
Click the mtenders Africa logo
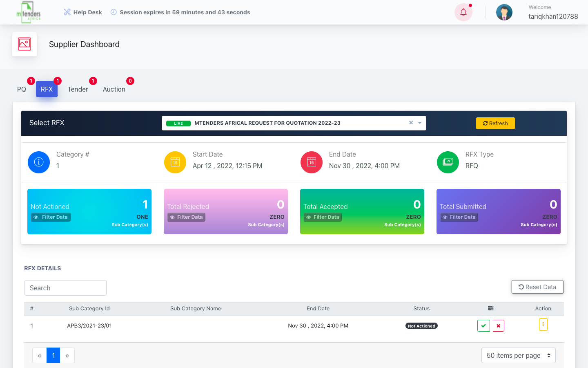[29, 12]
